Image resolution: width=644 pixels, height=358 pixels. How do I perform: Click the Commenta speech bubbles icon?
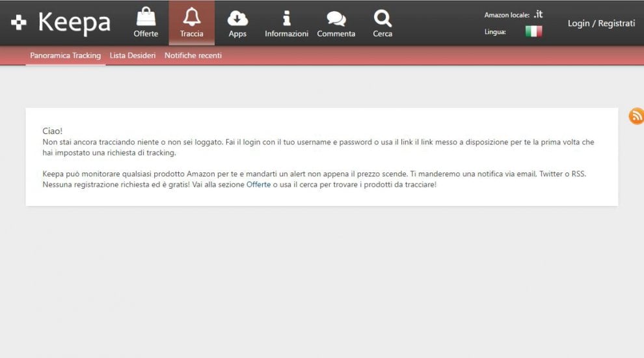point(336,19)
